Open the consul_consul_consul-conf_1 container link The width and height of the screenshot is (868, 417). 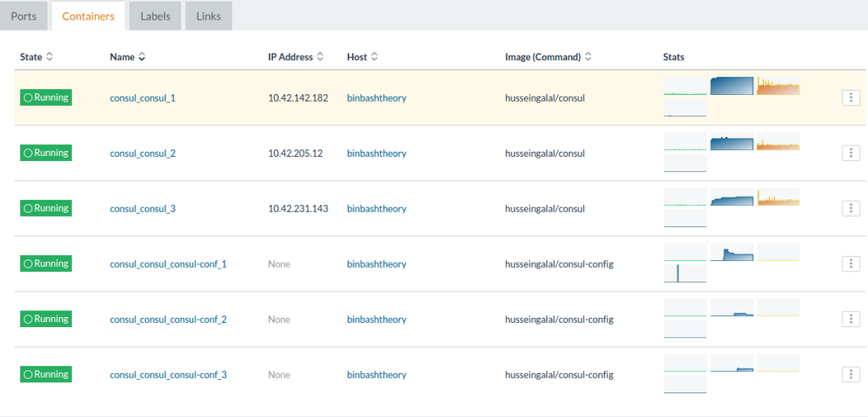168,264
